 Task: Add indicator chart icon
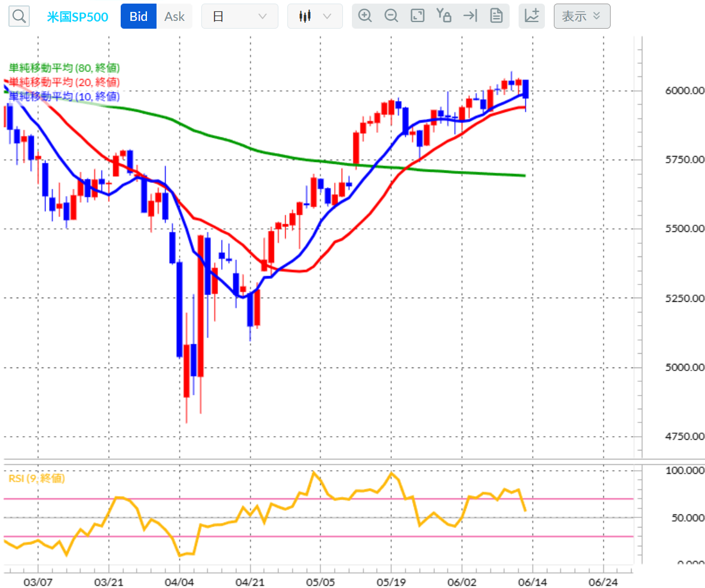pos(532,16)
